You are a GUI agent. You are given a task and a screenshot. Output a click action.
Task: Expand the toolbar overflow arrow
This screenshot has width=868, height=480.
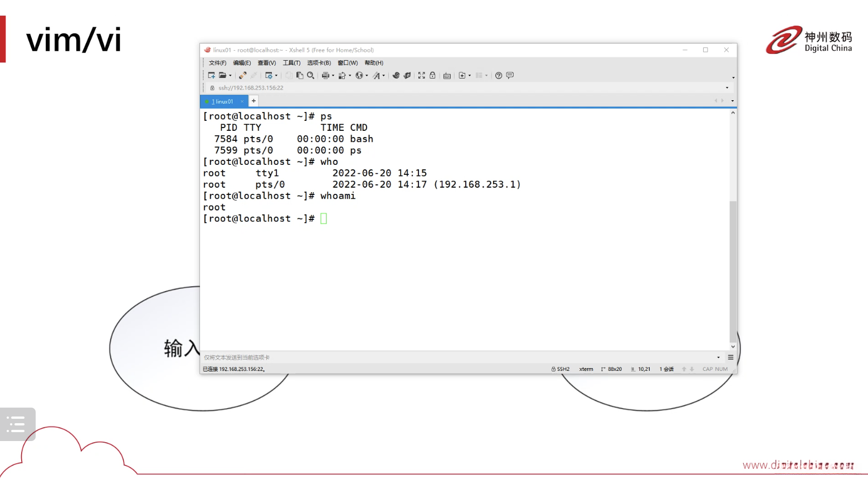733,77
